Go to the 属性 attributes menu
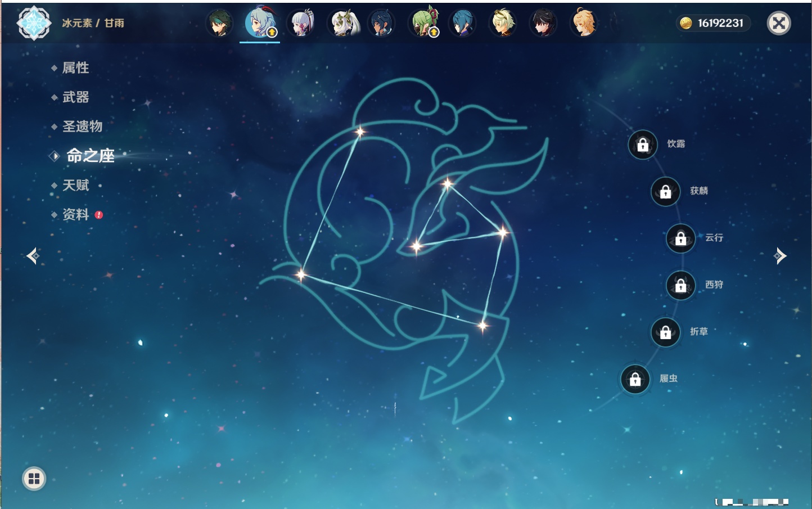Viewport: 812px width, 509px height. pos(75,68)
